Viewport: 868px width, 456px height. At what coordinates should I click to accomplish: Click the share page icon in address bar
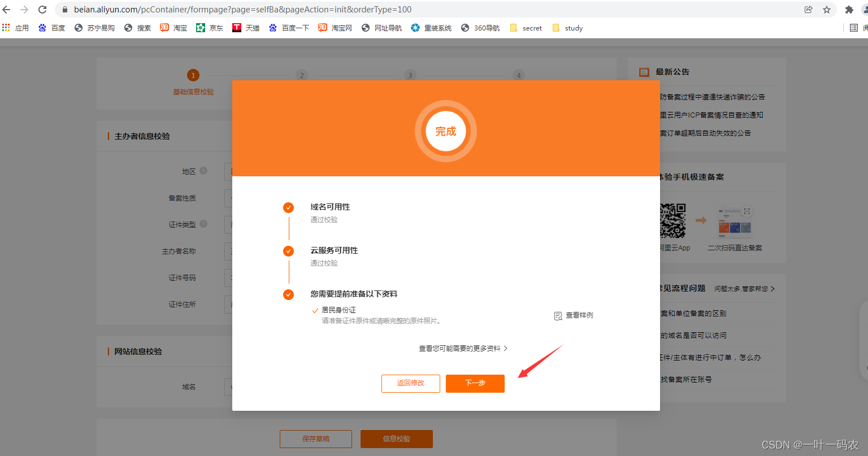click(x=809, y=10)
